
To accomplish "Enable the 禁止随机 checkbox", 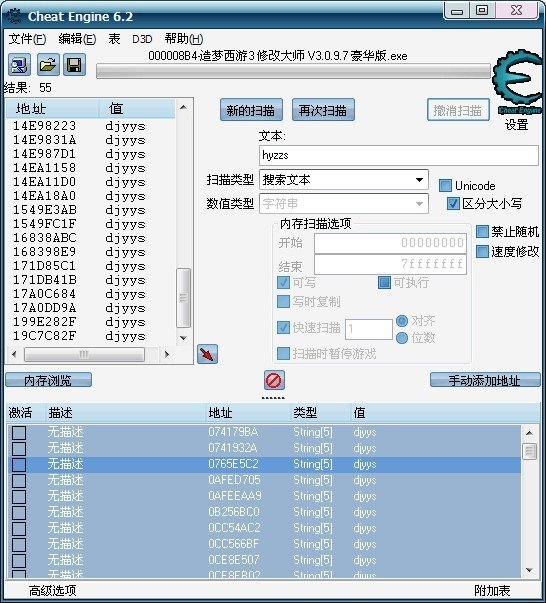I will (482, 232).
